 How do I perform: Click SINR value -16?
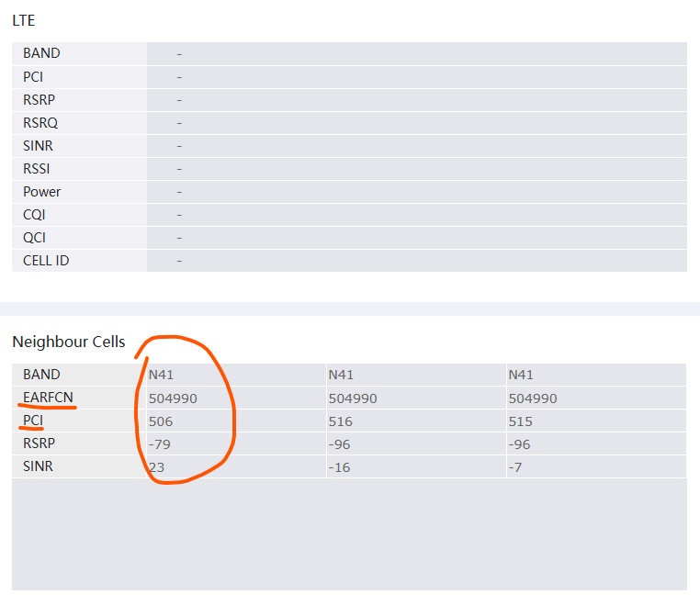click(338, 466)
